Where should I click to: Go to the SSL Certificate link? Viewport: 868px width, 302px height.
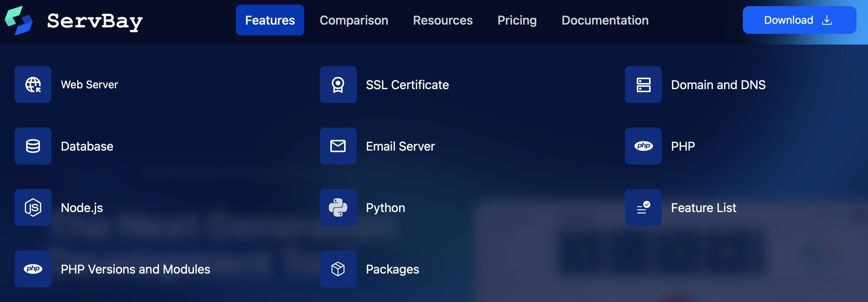pyautogui.click(x=407, y=85)
